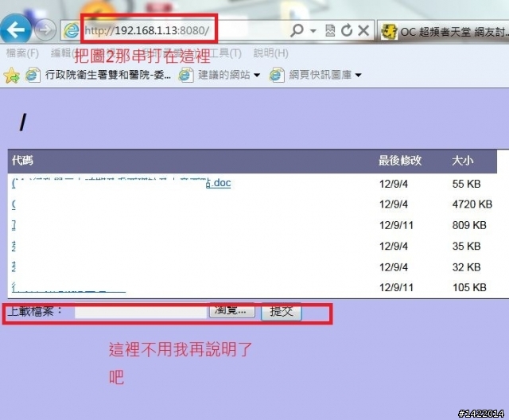Screen dimensions: 509x420
Task: Go back with the browser Back arrow
Action: [x=16, y=30]
